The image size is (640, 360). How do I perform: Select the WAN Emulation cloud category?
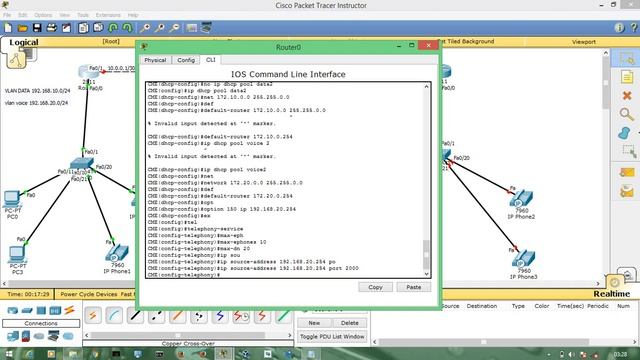pyautogui.click(x=39, y=336)
